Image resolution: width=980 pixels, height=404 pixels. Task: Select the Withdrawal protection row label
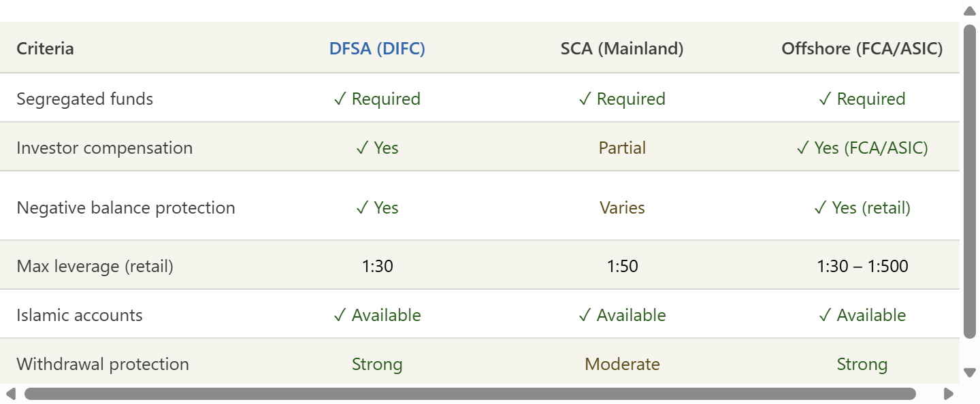(103, 364)
